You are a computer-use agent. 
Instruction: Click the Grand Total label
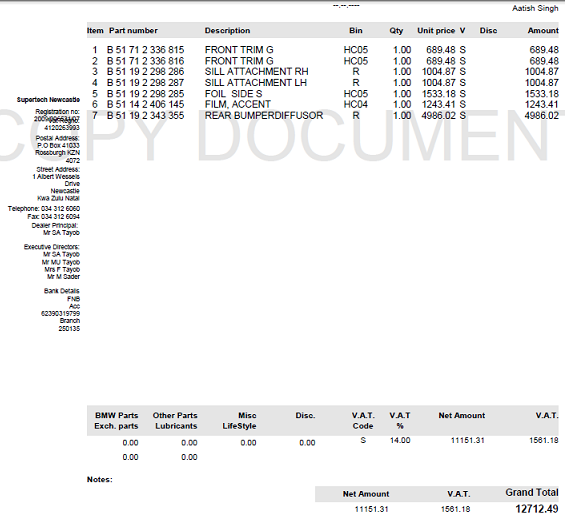click(x=532, y=492)
